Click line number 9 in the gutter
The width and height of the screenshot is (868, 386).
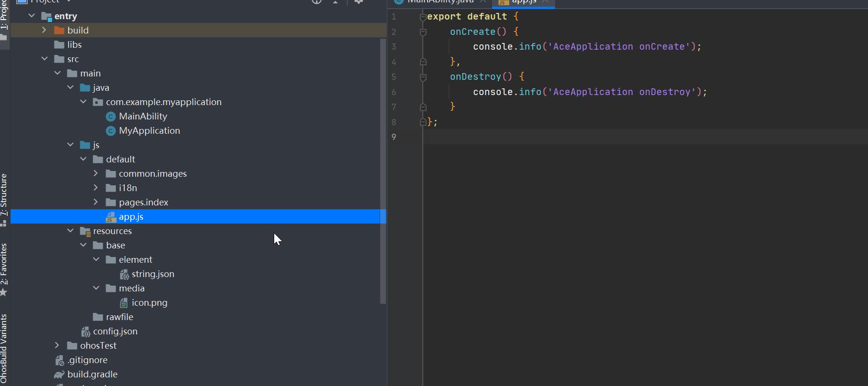(x=394, y=137)
